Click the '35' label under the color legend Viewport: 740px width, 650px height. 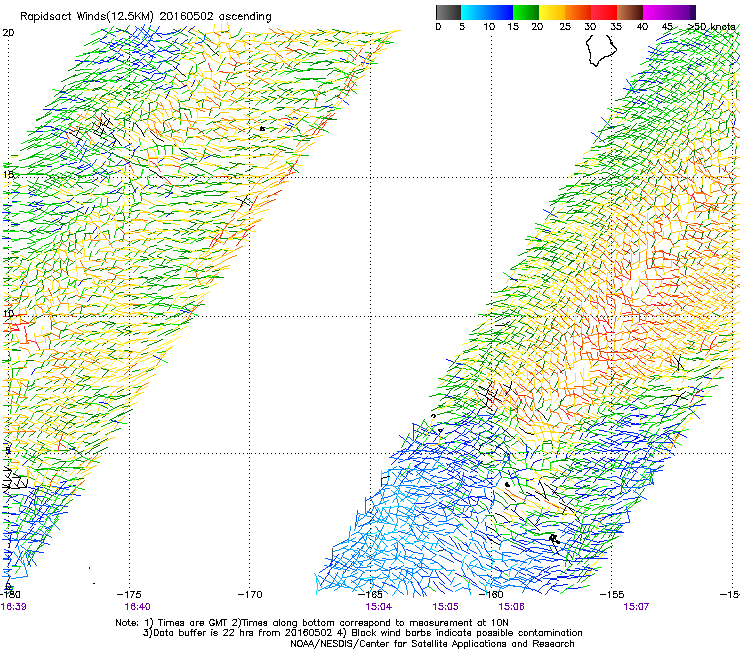coord(616,27)
